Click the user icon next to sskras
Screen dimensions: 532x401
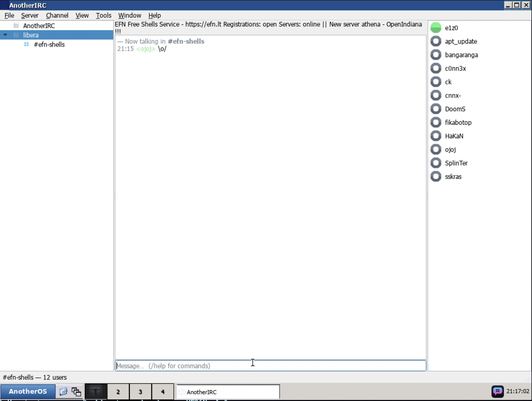436,176
